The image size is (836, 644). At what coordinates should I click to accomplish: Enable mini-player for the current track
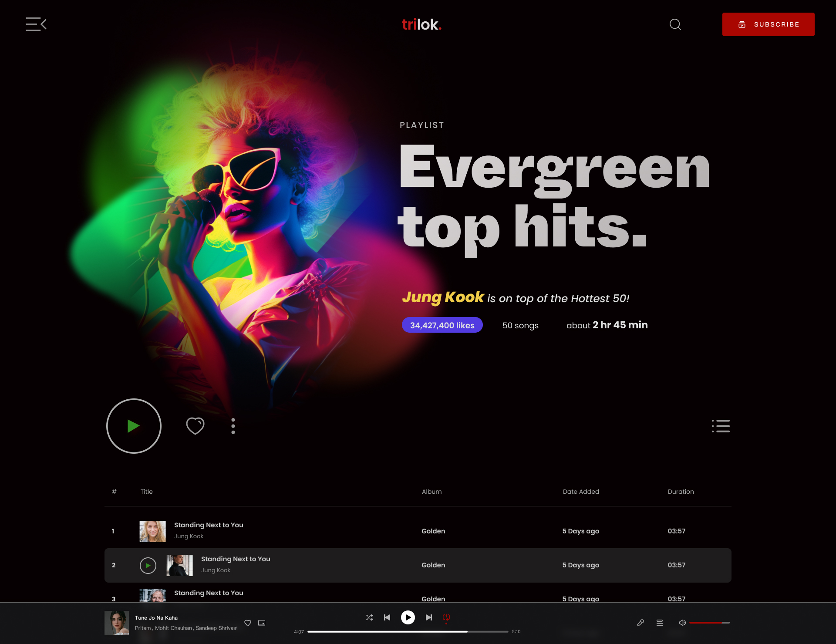point(262,623)
